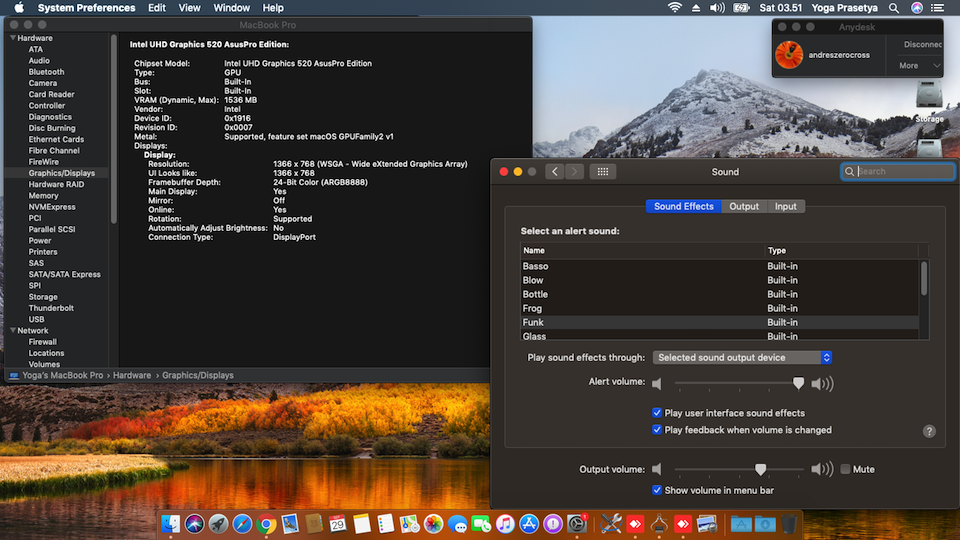Switch to the Output tab
Viewport: 960px width, 540px height.
coord(743,207)
